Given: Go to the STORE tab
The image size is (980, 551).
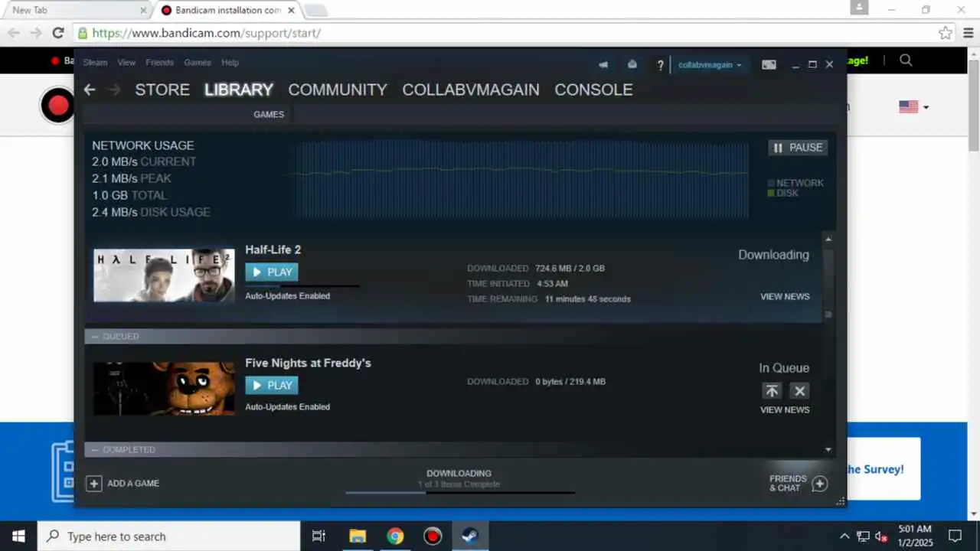Looking at the screenshot, I should 162,90.
